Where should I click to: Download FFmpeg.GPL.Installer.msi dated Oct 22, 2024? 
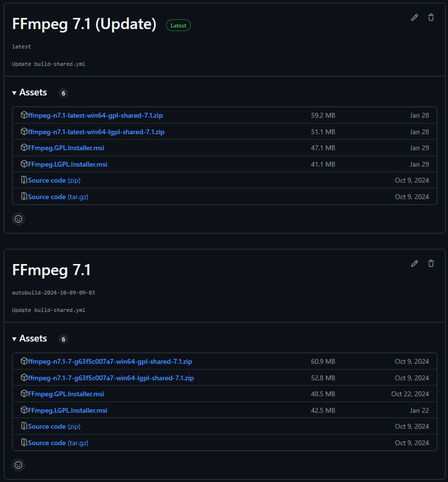[x=66, y=394]
